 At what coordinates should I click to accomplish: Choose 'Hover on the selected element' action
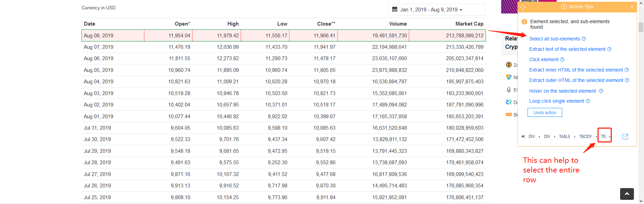(x=563, y=91)
